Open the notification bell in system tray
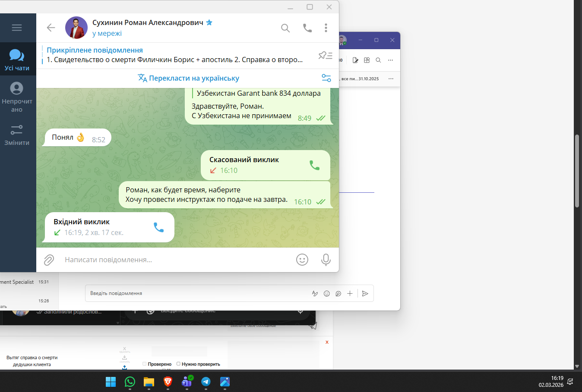The height and width of the screenshot is (392, 582). coord(570,382)
